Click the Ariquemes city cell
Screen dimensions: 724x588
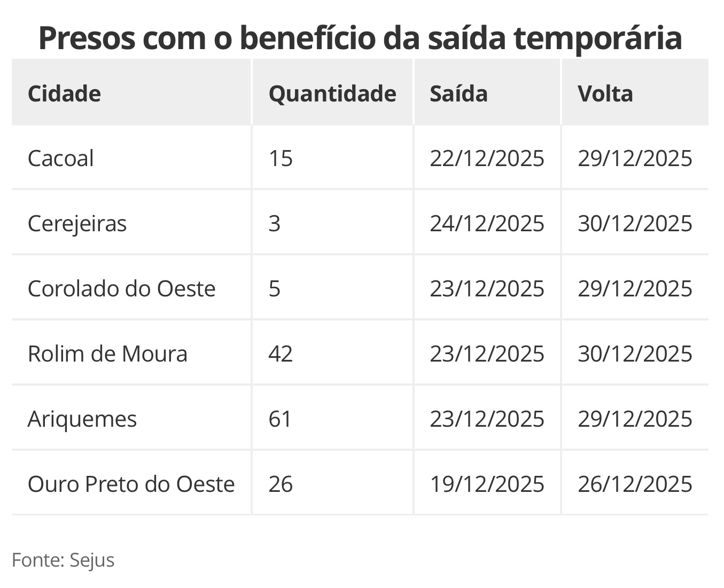[82, 419]
